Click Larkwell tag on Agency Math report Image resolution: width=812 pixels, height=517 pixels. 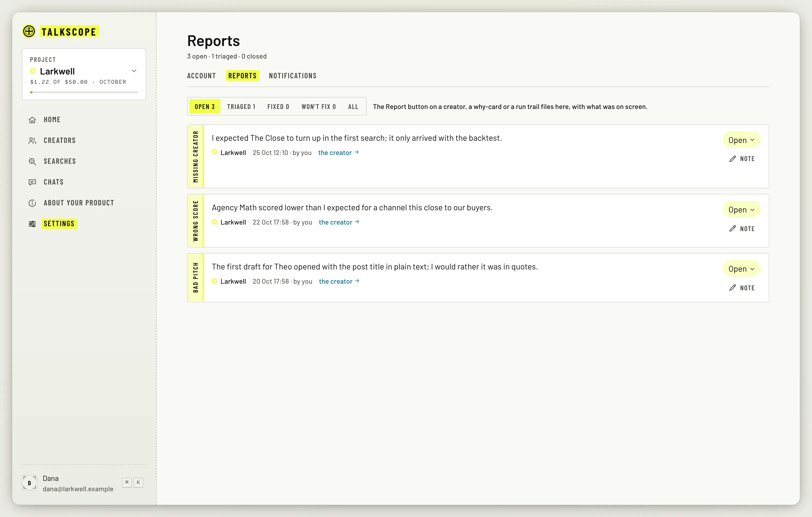point(229,222)
